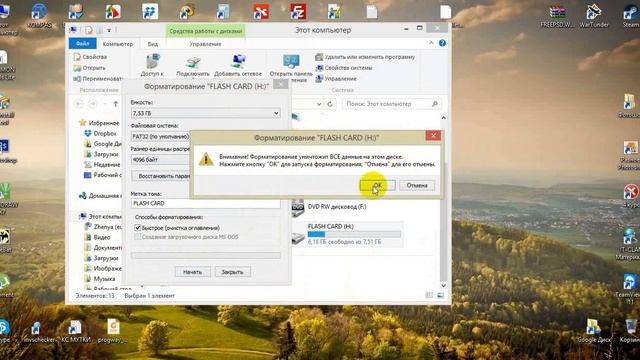Open the Корзина recycle bin icon
Viewport: 640px width, 360px height.
tap(631, 331)
